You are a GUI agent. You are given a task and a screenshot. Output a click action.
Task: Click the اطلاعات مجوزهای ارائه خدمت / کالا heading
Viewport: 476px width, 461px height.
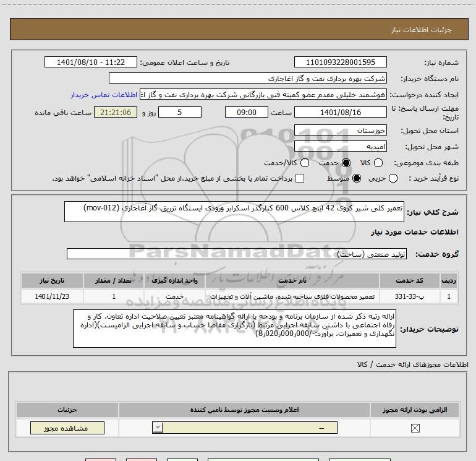(x=412, y=364)
